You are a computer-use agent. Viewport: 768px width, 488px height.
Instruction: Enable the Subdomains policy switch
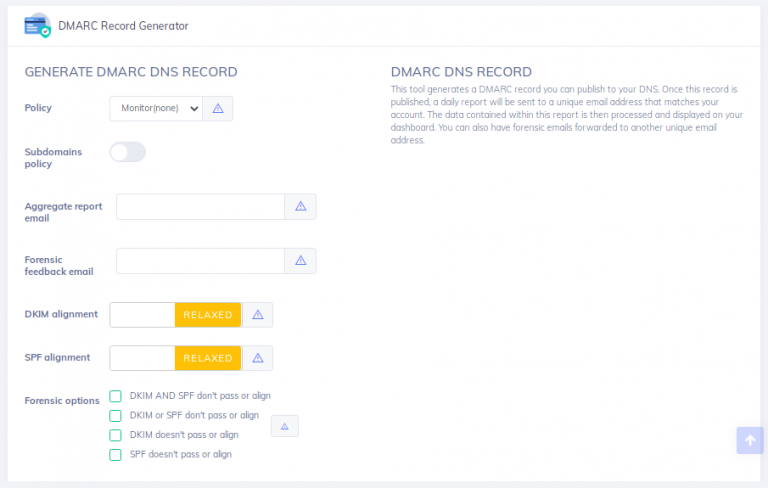pos(128,152)
